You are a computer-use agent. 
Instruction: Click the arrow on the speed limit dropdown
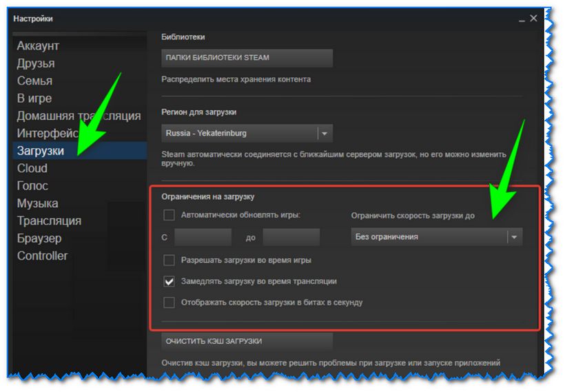pyautogui.click(x=514, y=237)
